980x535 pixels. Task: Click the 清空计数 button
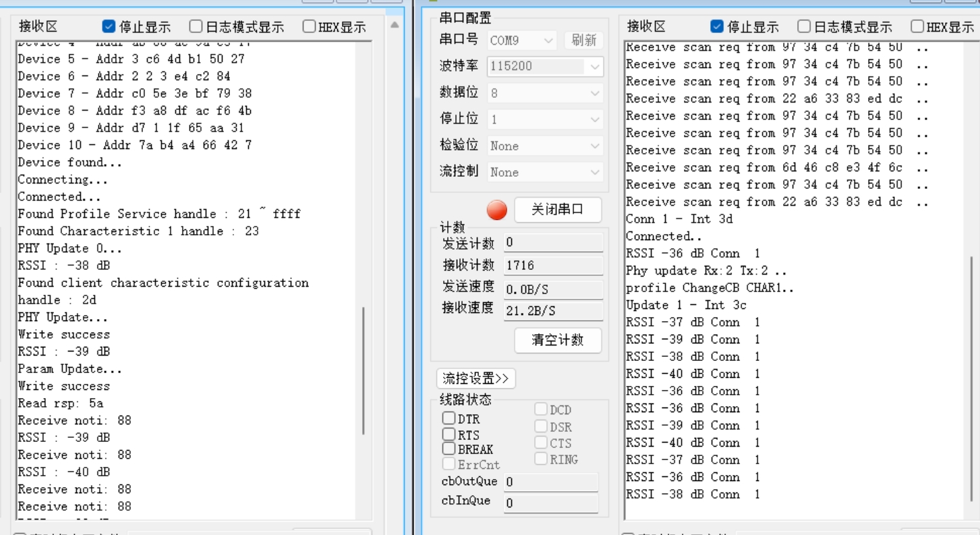point(557,340)
